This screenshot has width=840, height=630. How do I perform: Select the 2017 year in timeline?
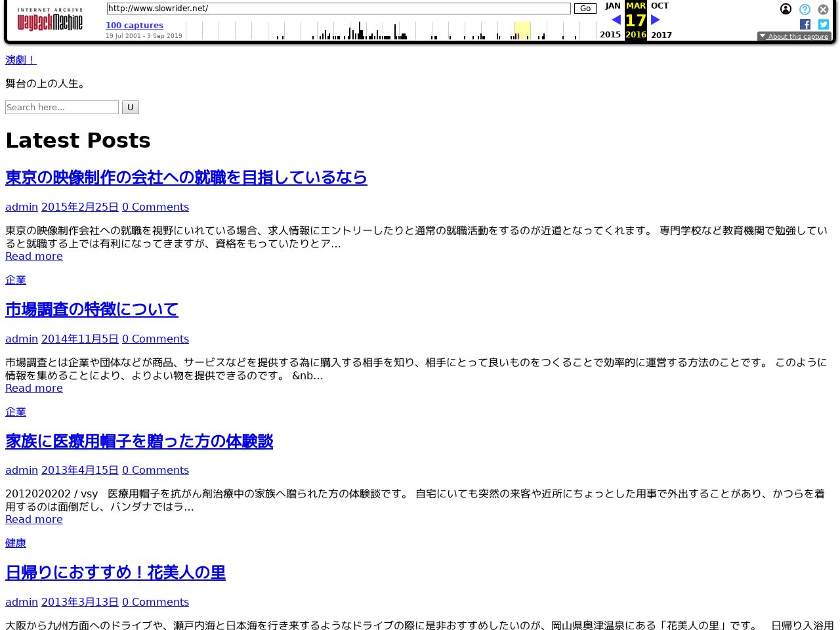click(x=661, y=35)
